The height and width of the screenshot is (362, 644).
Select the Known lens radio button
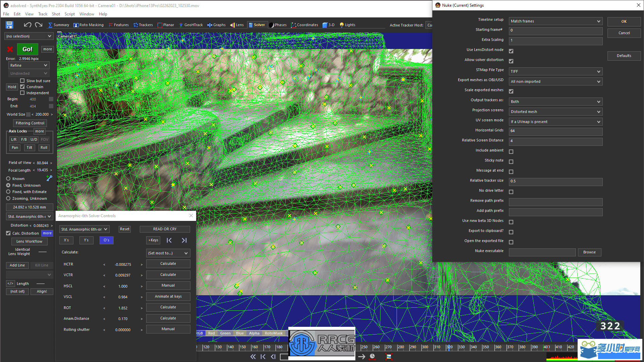8,179
